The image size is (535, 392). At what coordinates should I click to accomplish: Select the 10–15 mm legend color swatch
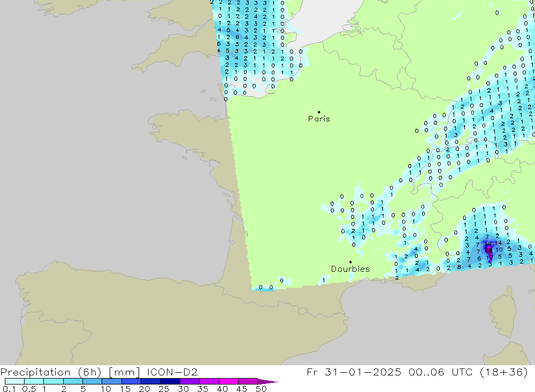pos(112,381)
